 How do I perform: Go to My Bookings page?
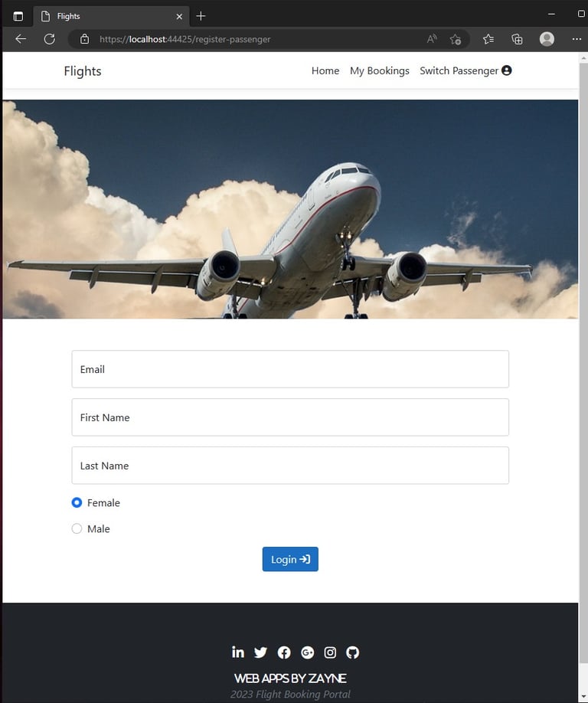(380, 71)
